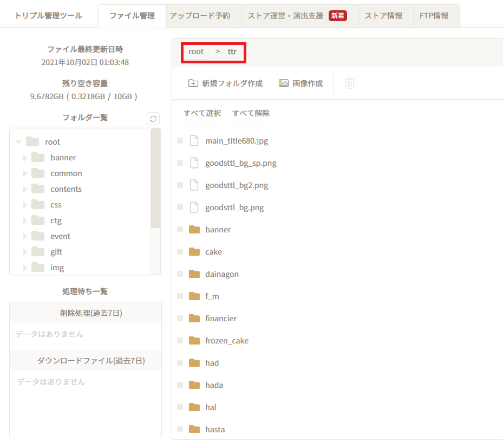Click the image creation icon
The image size is (503, 448).
click(x=284, y=83)
